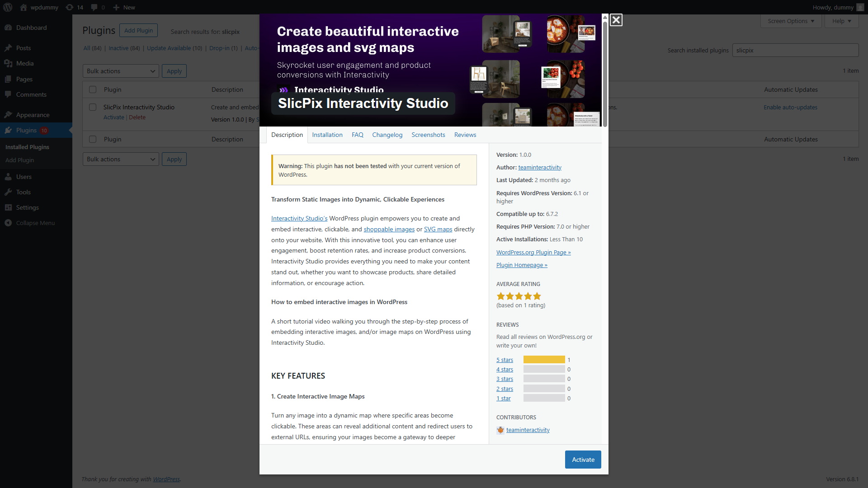Open the wpdummy site home icon

click(x=24, y=7)
